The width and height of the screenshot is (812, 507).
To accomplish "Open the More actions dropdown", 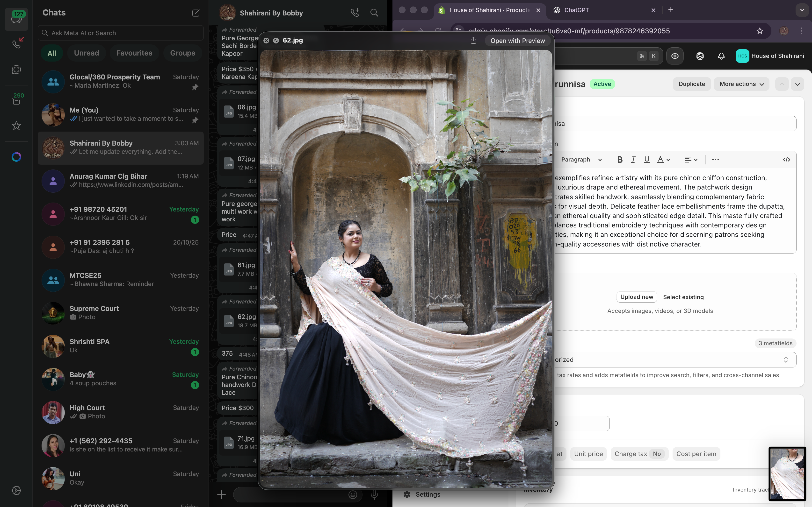I will coord(741,84).
